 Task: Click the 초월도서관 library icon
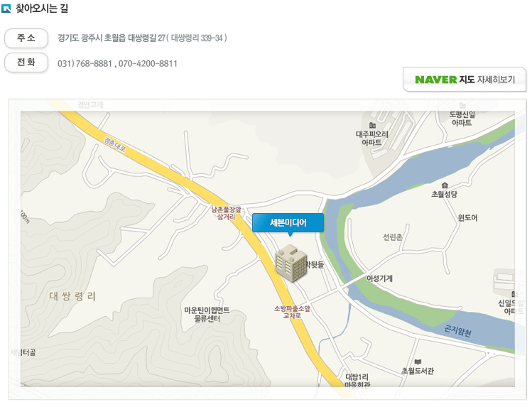418,362
